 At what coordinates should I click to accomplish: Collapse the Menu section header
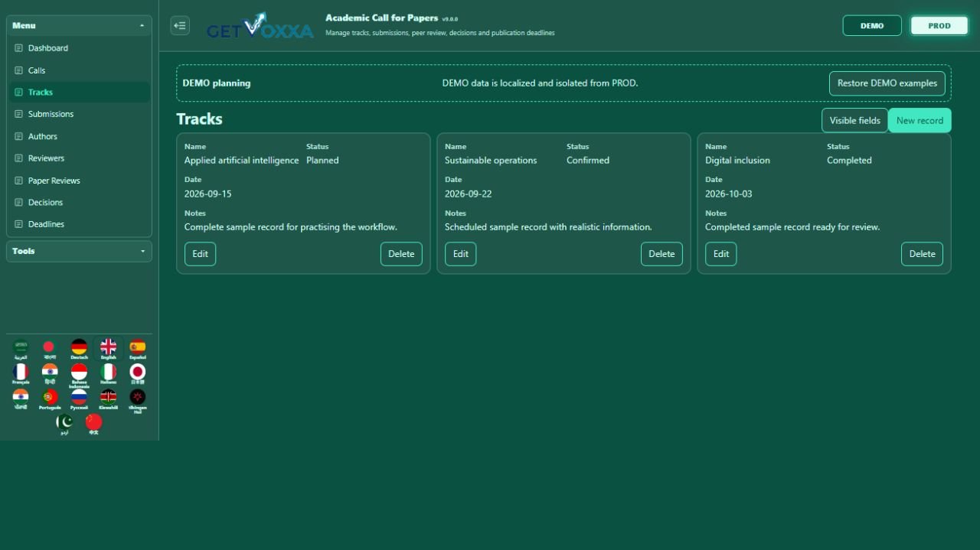pyautogui.click(x=79, y=25)
